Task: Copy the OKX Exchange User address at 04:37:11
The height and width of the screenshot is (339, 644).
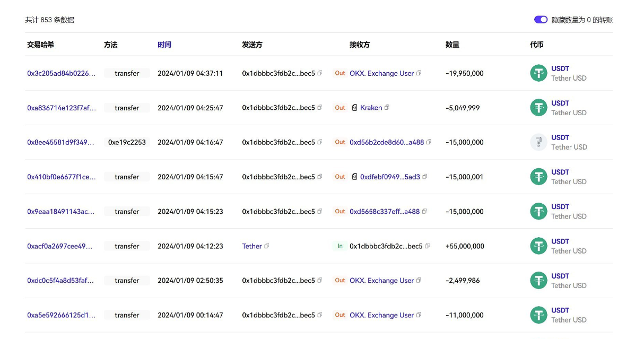Action: click(419, 73)
